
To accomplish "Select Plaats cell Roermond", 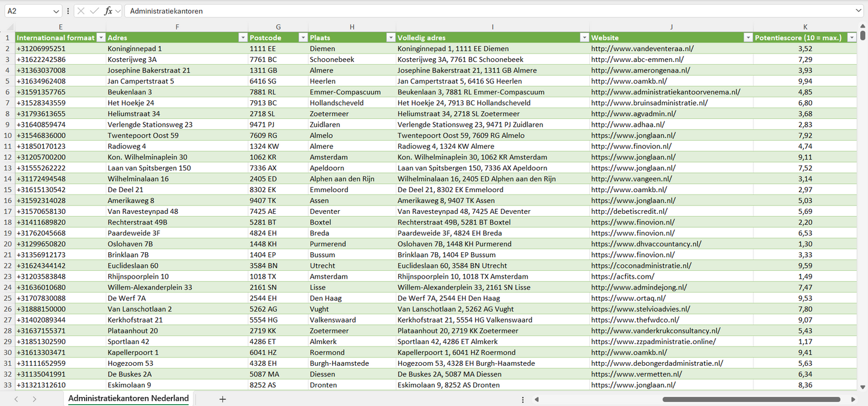I will pos(352,353).
